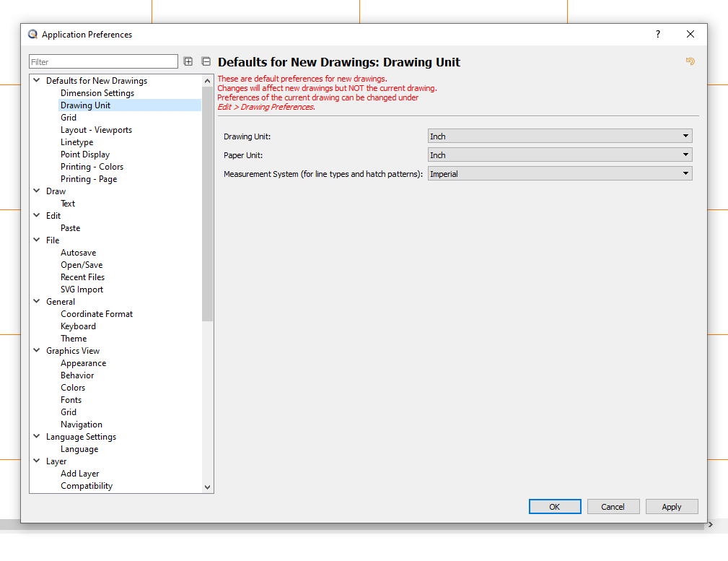Open the Drawing Unit dropdown
The width and height of the screenshot is (728, 561).
point(559,136)
